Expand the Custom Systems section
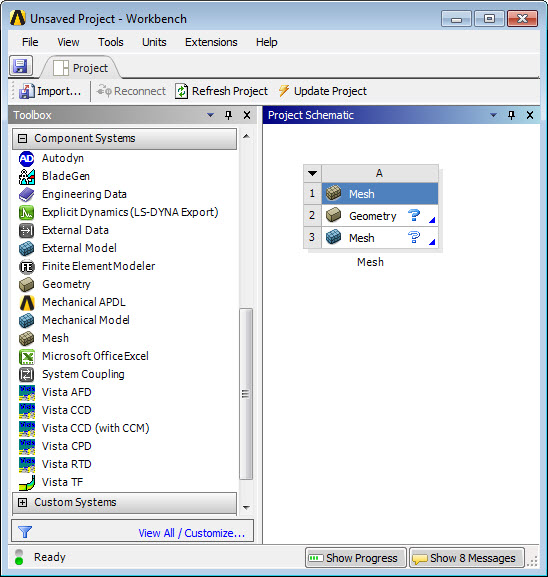The width and height of the screenshot is (548, 577). [22, 502]
